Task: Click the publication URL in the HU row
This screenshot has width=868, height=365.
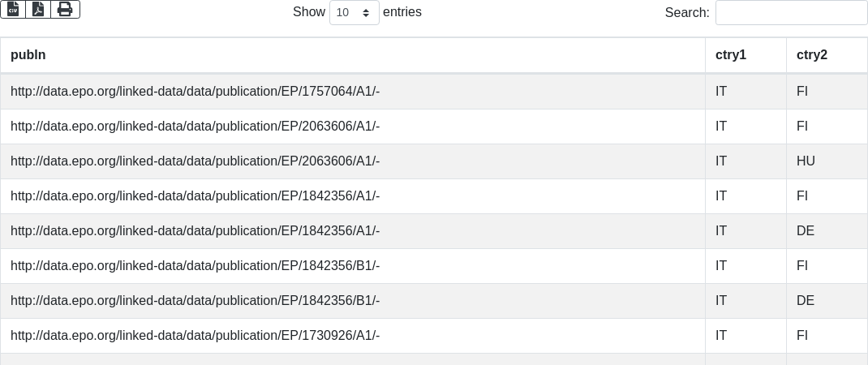Action: point(195,161)
